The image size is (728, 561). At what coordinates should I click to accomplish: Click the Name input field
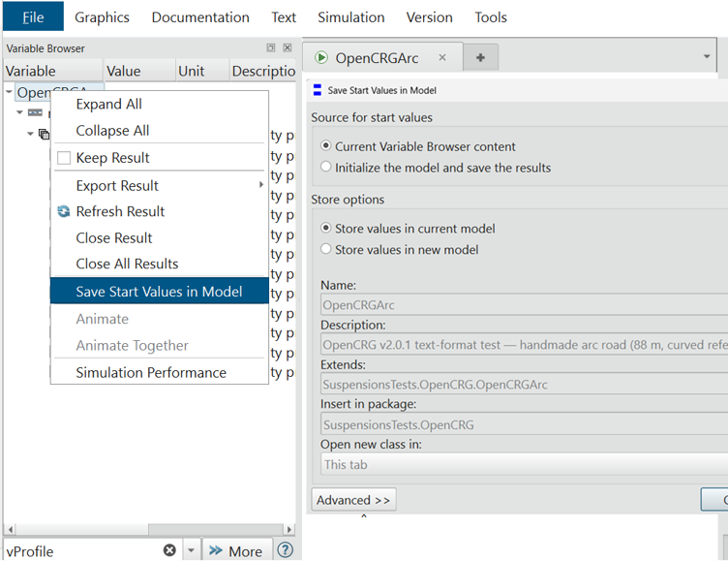pyautogui.click(x=524, y=305)
